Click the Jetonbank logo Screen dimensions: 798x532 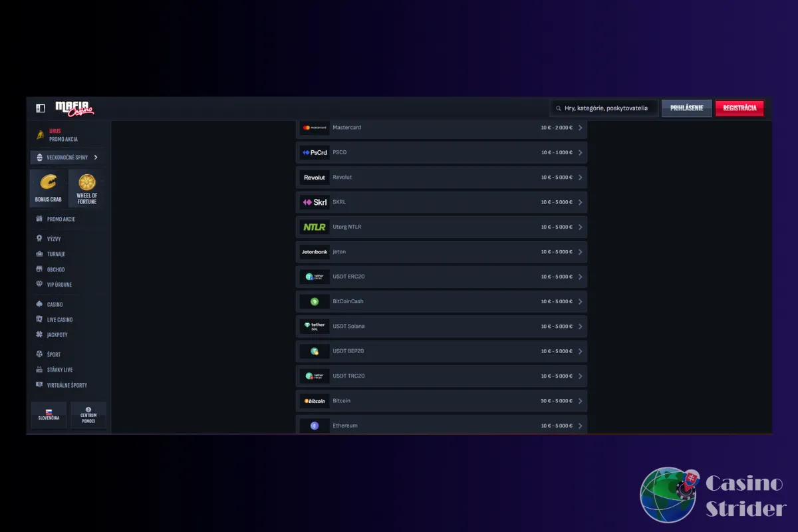[x=315, y=252]
